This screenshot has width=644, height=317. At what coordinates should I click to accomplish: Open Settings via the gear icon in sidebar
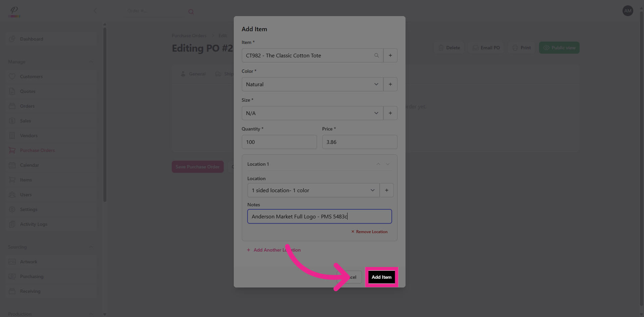point(12,209)
